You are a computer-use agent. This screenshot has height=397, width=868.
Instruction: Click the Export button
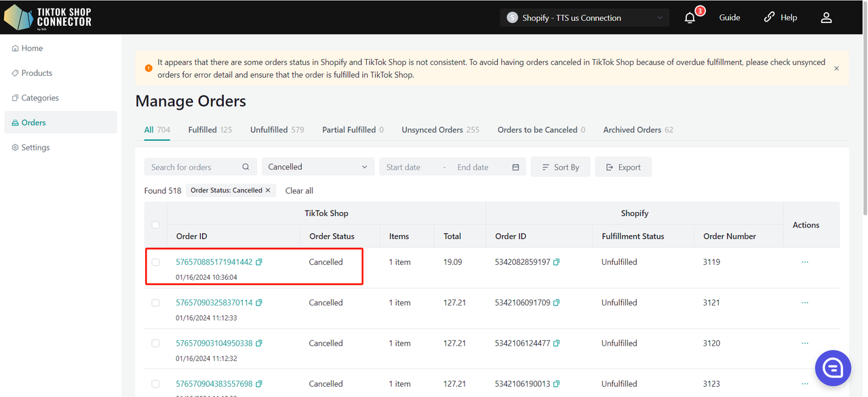(x=623, y=167)
